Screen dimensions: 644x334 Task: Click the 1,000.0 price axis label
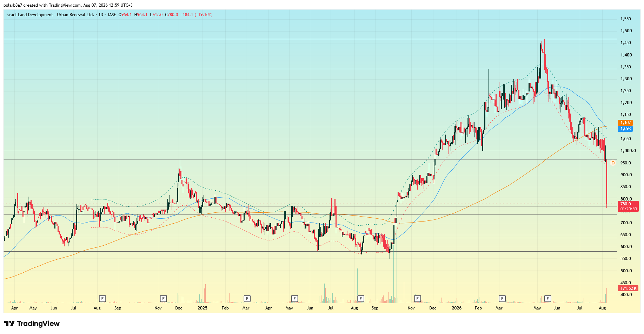click(628, 151)
